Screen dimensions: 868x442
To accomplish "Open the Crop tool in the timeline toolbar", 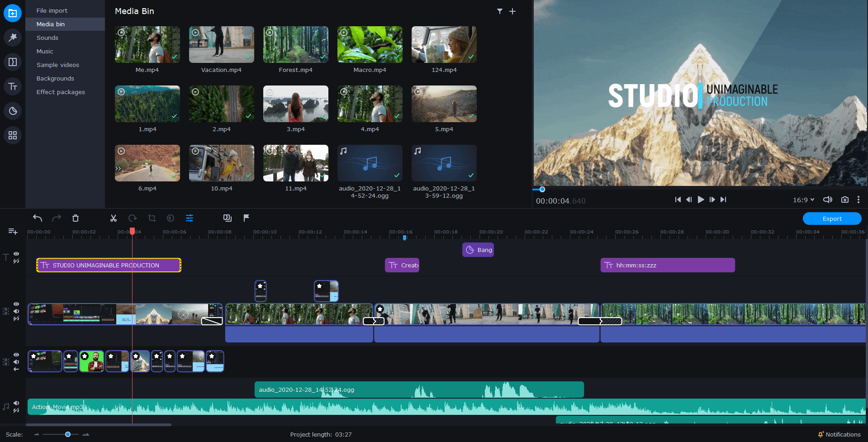I will point(152,218).
